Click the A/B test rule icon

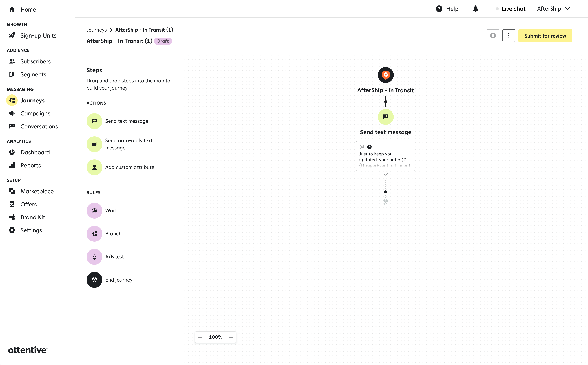click(94, 256)
